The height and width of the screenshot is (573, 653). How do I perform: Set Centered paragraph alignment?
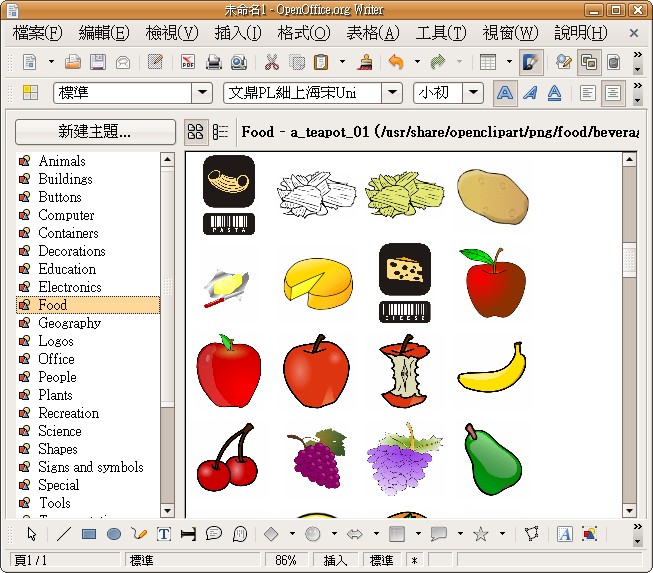(613, 92)
